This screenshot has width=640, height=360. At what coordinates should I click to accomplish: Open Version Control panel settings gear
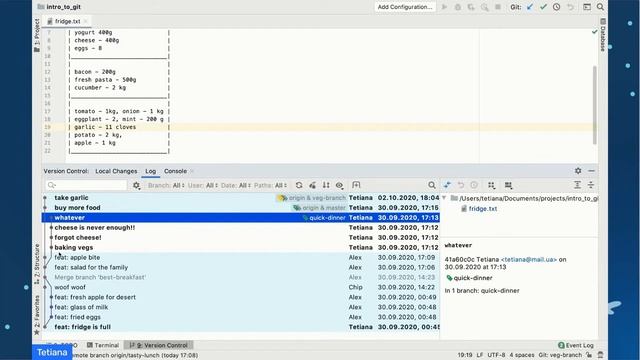click(x=578, y=171)
